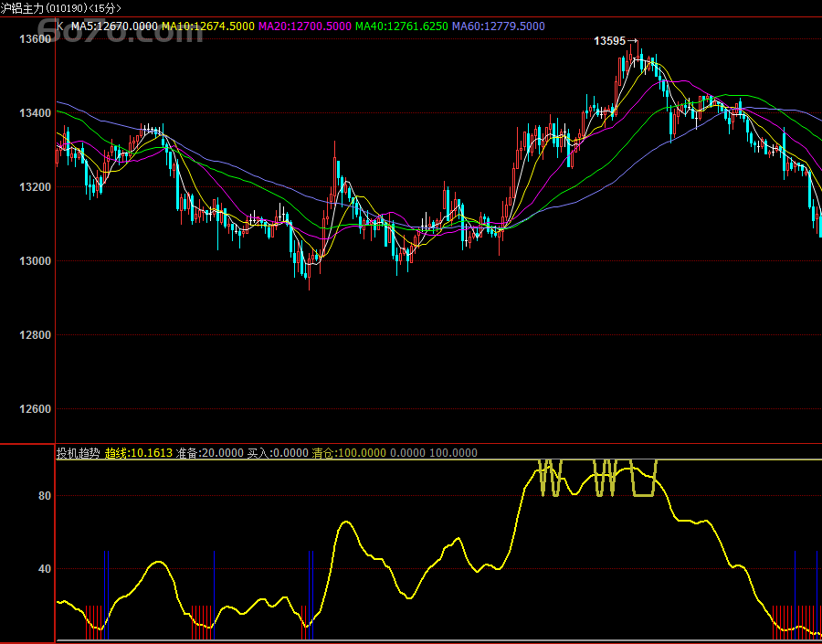Select the magenta MA20 moving average label
822x644 pixels.
coord(304,26)
